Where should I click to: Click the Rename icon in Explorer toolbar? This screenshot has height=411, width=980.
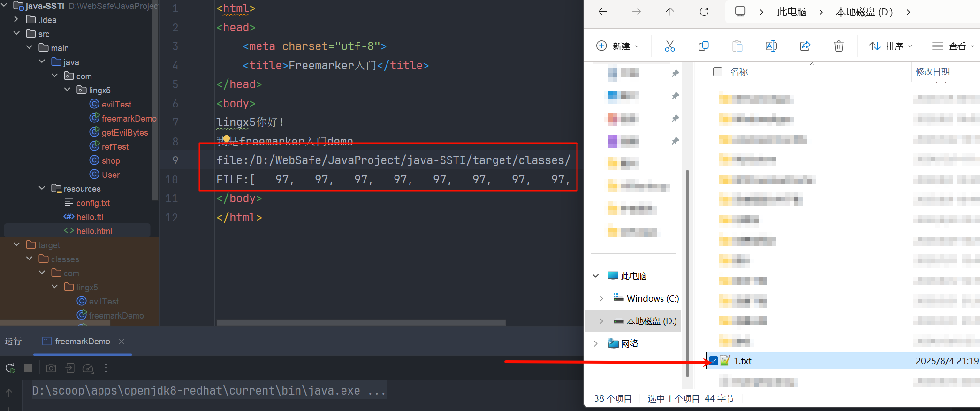(771, 46)
